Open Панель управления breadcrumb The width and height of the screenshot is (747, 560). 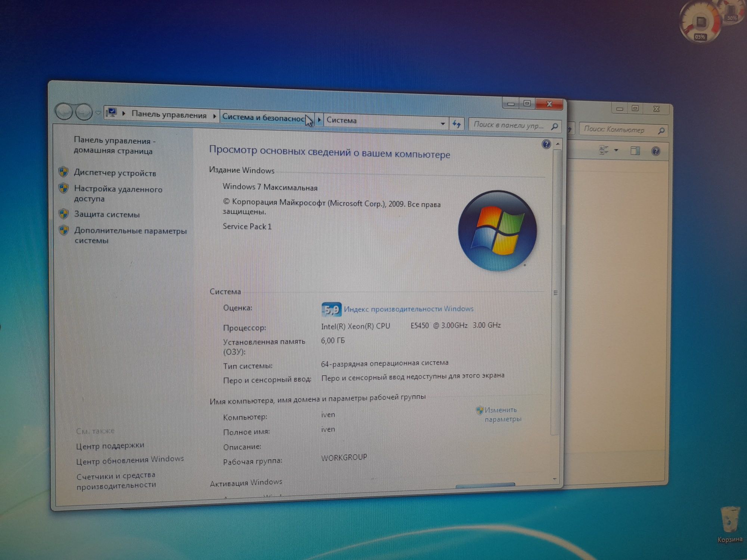coord(169,115)
